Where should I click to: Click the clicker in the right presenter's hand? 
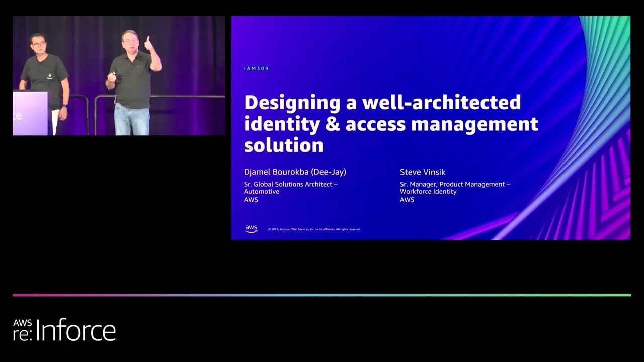point(113,76)
